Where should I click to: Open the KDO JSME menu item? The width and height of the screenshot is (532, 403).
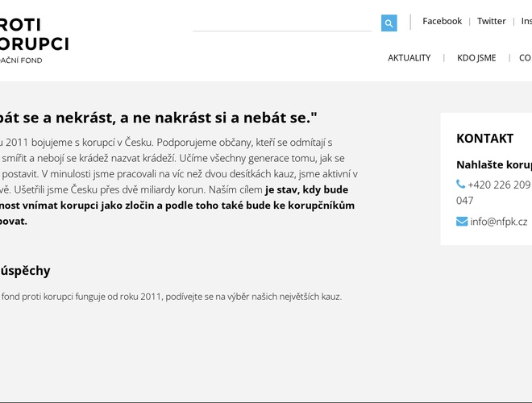click(x=476, y=58)
